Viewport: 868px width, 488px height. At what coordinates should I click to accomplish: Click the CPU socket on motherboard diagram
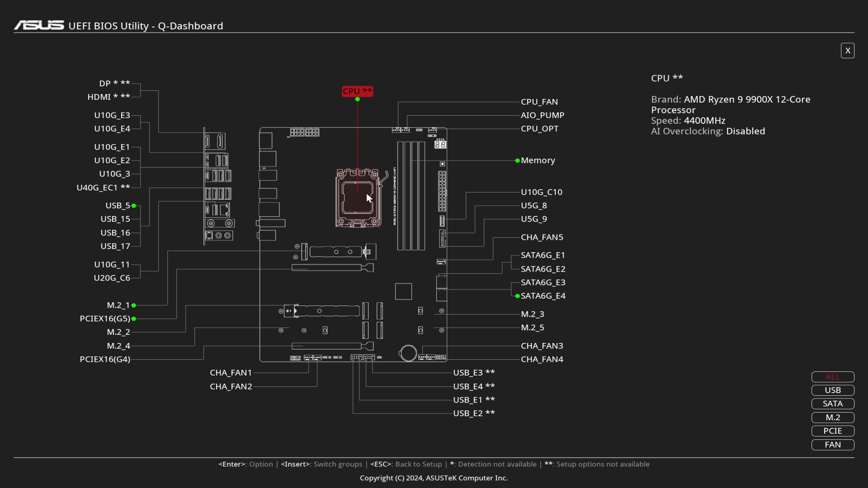click(x=358, y=198)
